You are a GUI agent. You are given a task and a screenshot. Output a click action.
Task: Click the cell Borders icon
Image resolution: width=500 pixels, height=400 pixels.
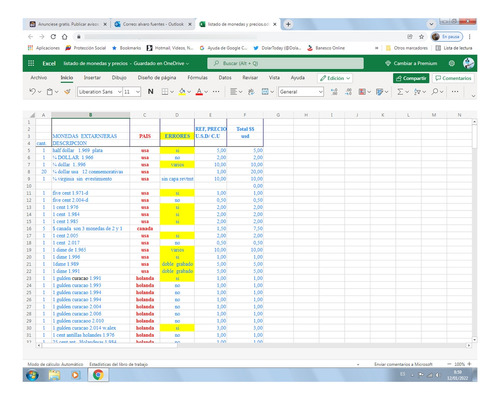[165, 92]
